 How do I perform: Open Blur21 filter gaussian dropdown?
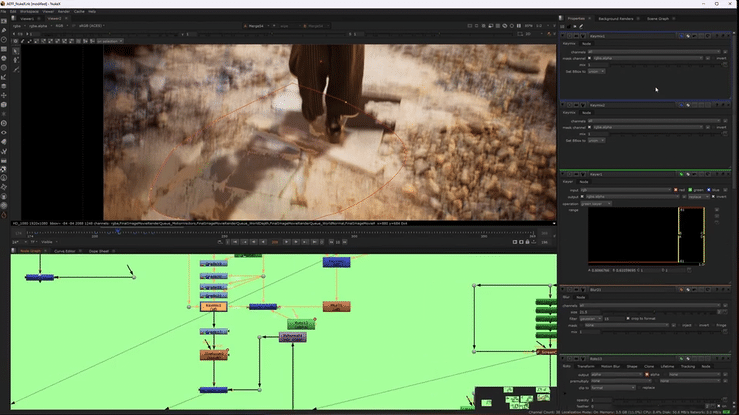pos(591,318)
